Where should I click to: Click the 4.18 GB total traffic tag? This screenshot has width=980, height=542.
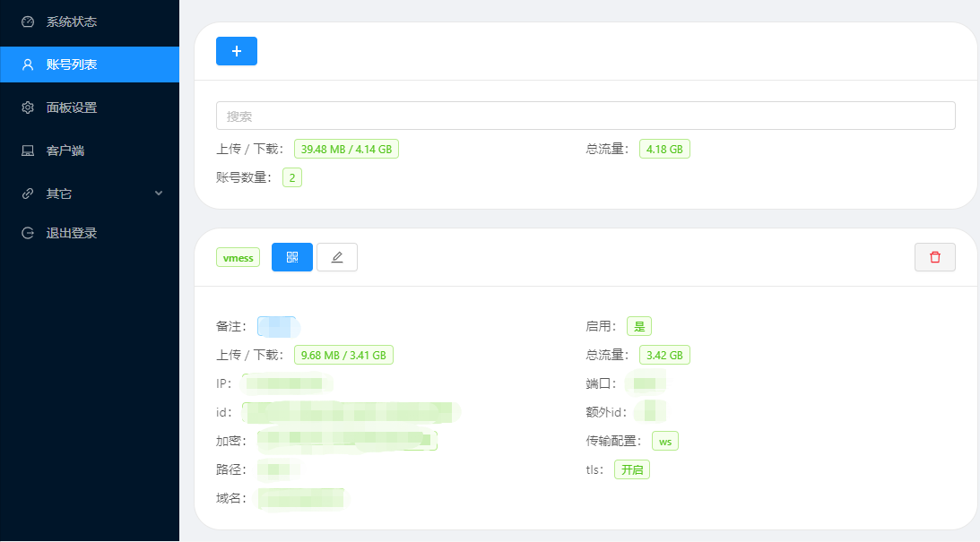[x=664, y=149]
